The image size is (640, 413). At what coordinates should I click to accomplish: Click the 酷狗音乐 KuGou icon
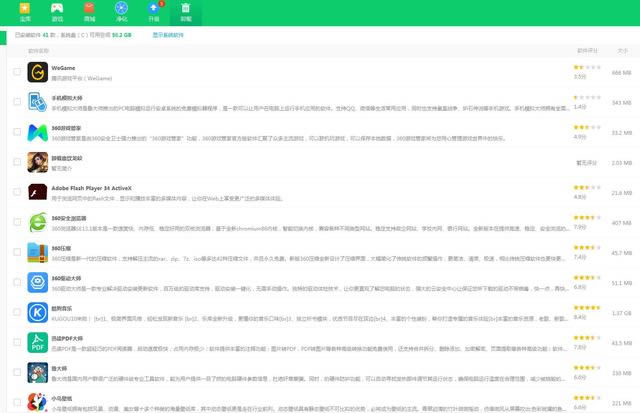pyautogui.click(x=38, y=312)
